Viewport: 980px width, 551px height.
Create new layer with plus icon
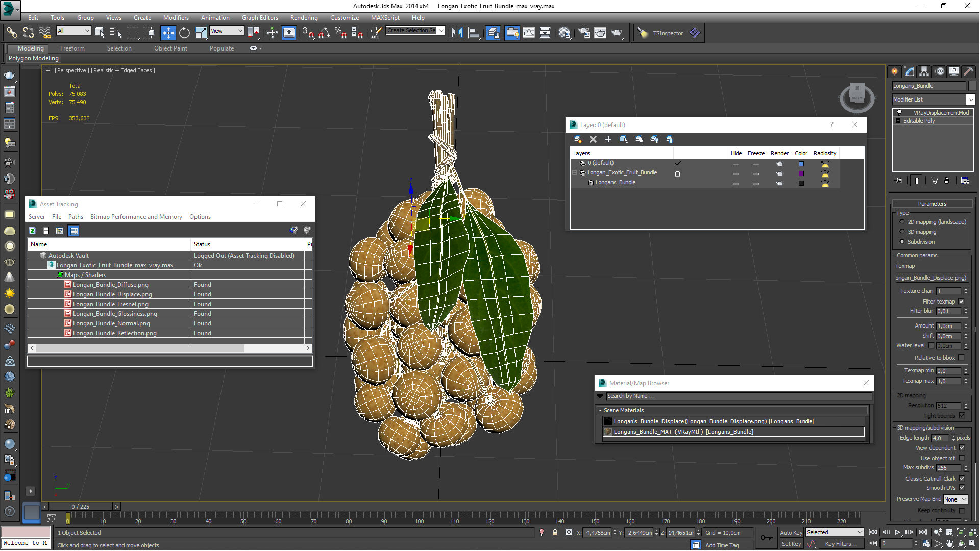(608, 139)
